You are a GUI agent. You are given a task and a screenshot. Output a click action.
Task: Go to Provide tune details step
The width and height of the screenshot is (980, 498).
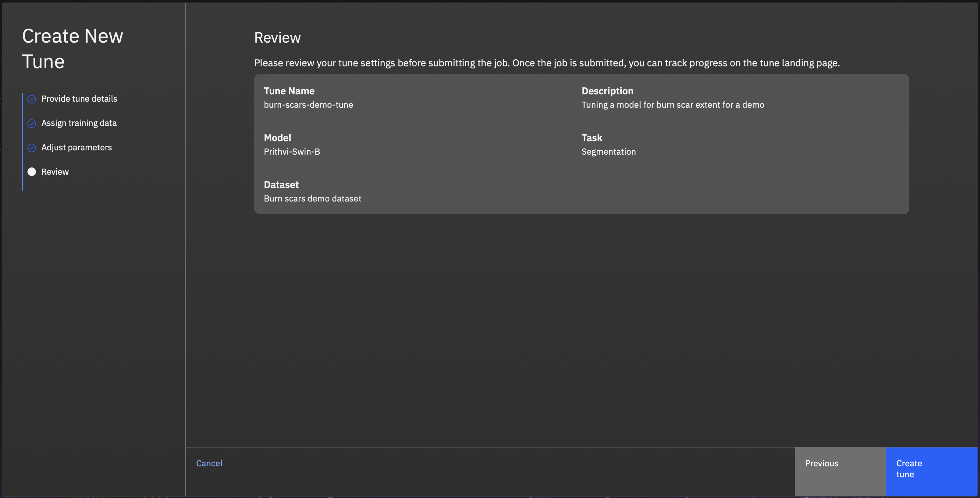click(x=79, y=99)
